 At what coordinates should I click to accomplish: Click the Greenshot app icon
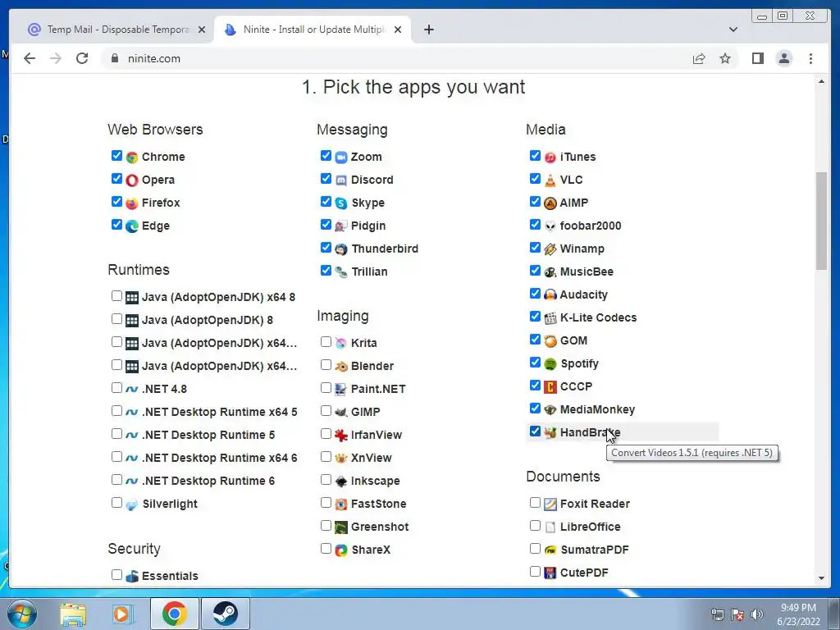pos(341,527)
